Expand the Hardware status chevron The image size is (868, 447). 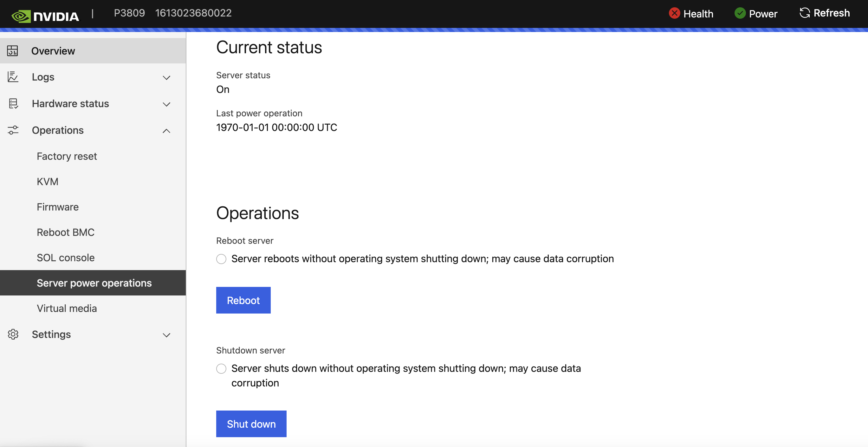pos(166,104)
